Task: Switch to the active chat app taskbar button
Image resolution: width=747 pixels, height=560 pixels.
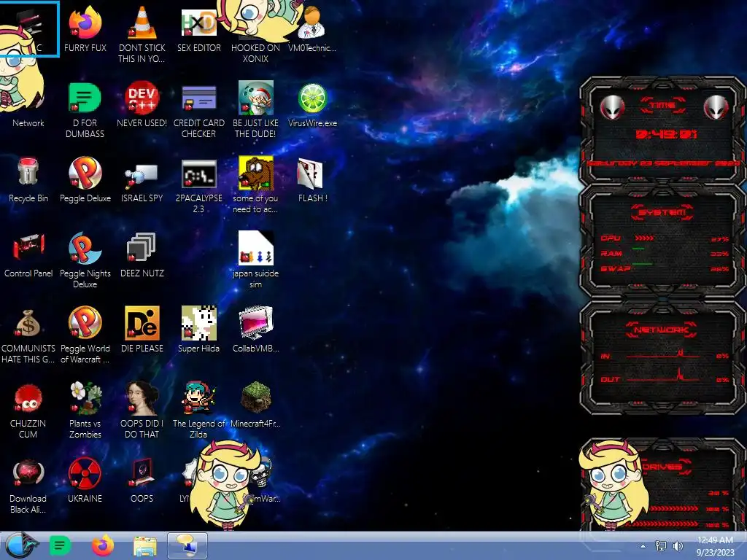Action: click(187, 545)
